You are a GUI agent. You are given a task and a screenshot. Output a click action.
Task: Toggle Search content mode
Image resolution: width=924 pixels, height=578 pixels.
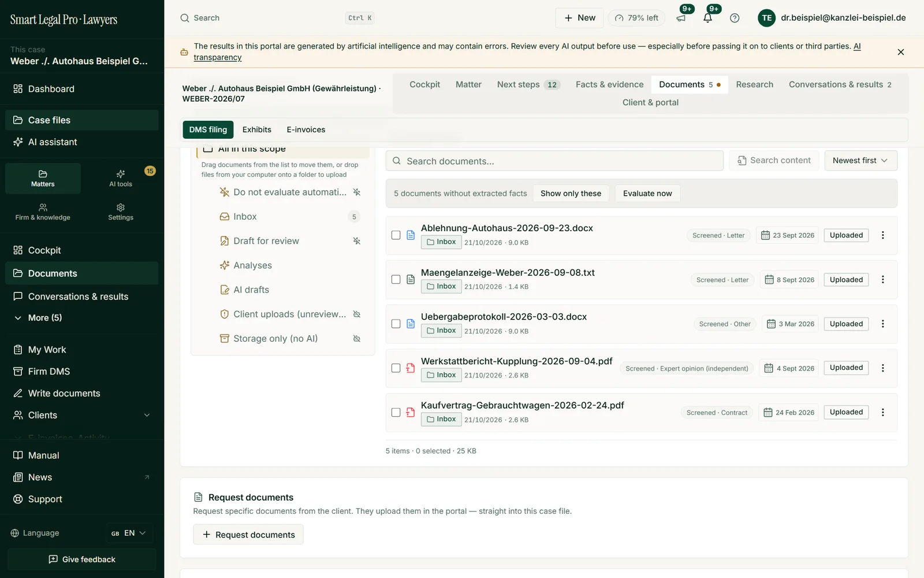774,161
